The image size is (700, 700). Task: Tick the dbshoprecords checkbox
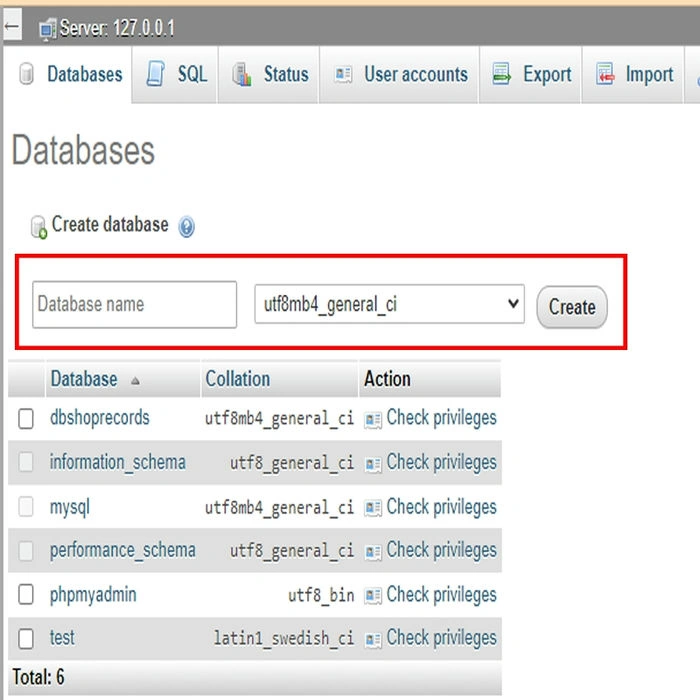tap(26, 419)
